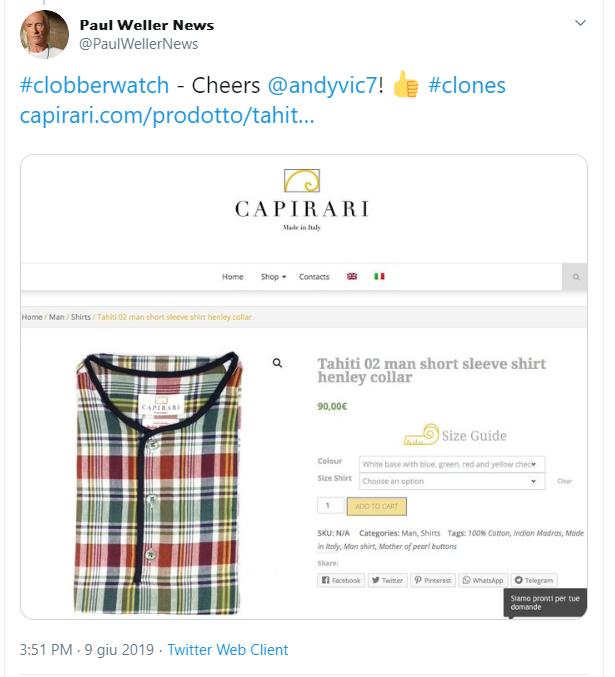
Task: Switch language with the UK flag icon
Action: tap(352, 276)
